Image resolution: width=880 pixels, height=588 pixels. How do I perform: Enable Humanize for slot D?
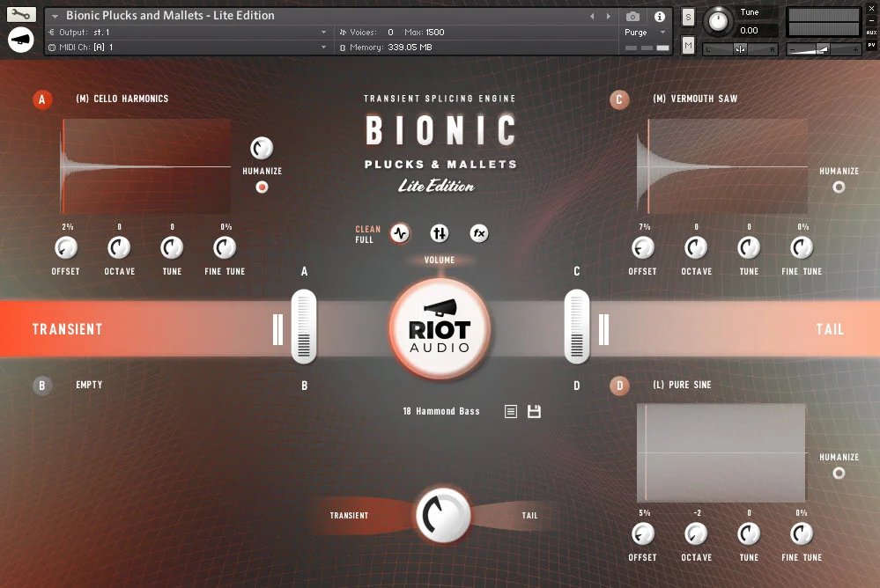coord(839,474)
